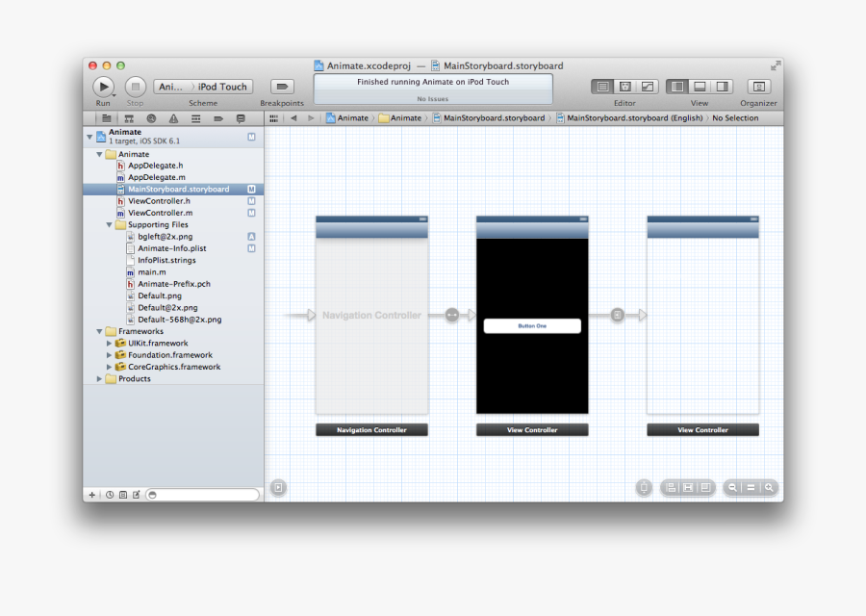Expand the Products group
866x616 pixels.
[x=98, y=378]
